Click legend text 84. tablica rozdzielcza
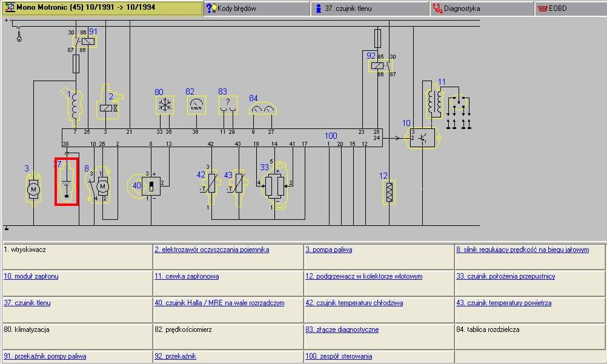Image resolution: width=607 pixels, height=364 pixels. coord(488,329)
